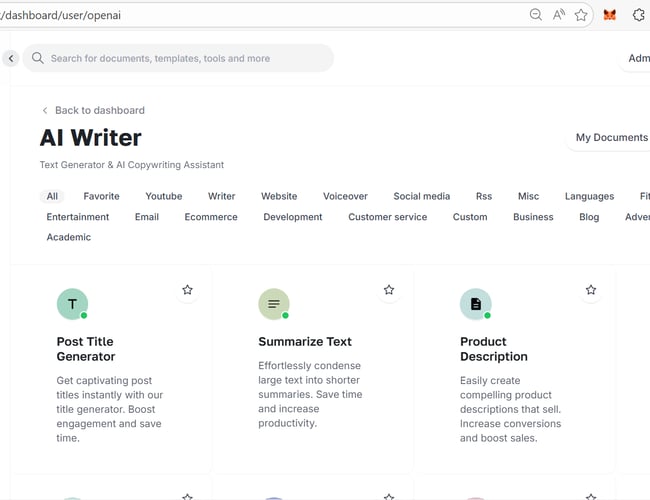Select the Blog category filter

(x=589, y=217)
